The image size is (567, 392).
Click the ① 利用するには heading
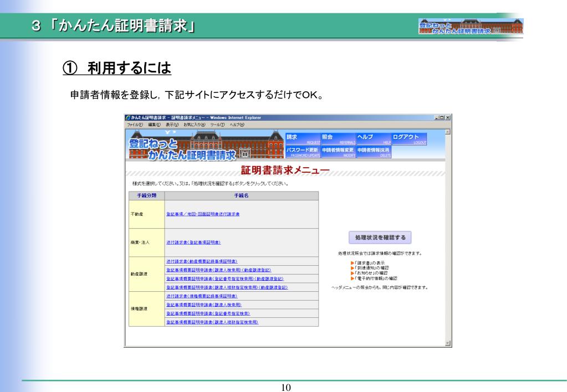[117, 68]
